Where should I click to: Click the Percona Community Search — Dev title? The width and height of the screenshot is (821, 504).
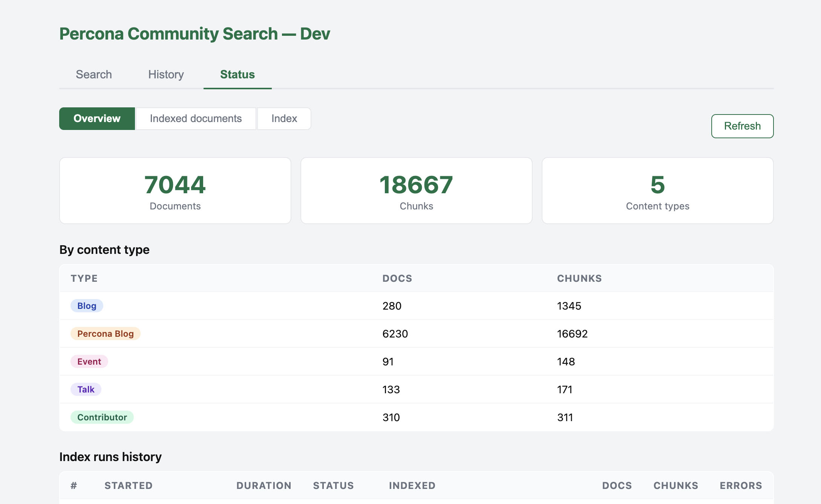pyautogui.click(x=195, y=34)
